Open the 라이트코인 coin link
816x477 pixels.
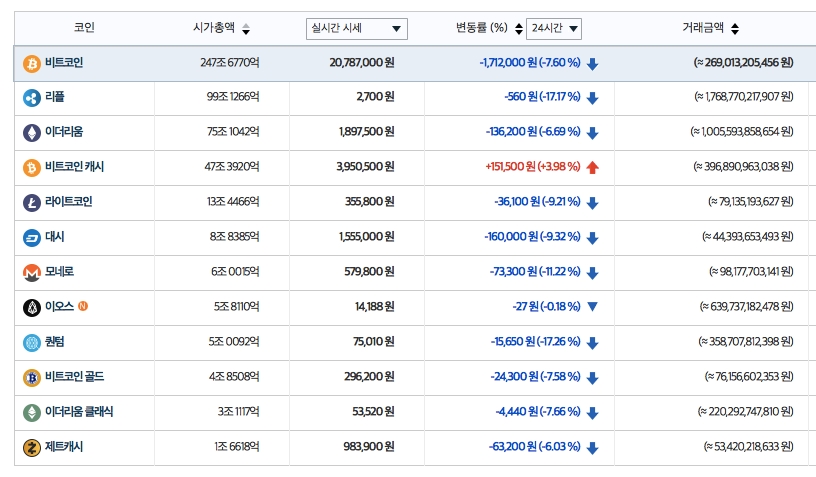pos(69,201)
